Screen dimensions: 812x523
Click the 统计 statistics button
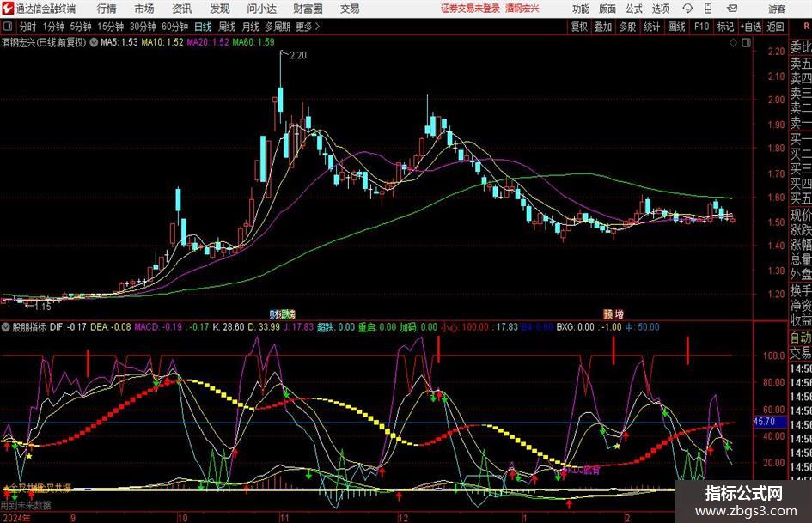coord(651,27)
